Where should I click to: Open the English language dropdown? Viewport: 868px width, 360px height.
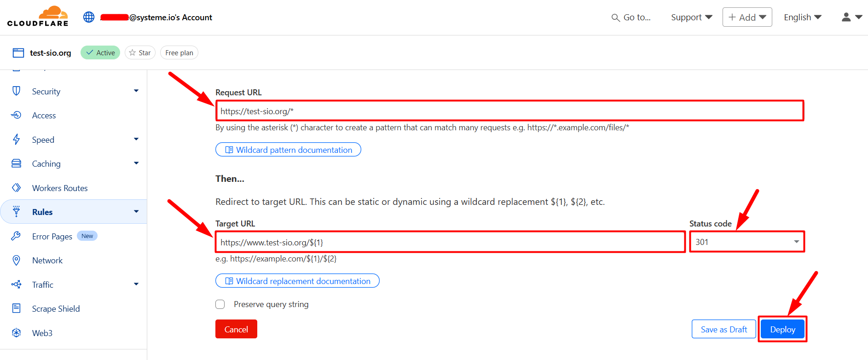[x=803, y=17]
